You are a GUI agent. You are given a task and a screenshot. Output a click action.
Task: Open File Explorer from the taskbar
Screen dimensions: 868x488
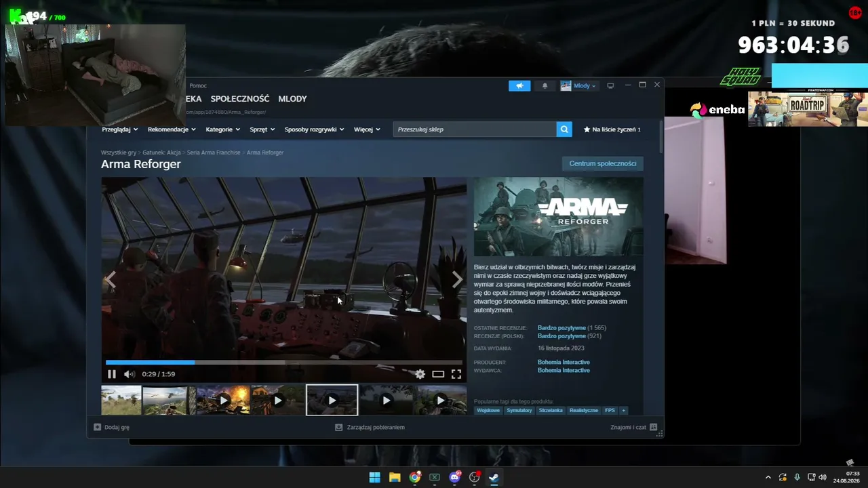395,477
